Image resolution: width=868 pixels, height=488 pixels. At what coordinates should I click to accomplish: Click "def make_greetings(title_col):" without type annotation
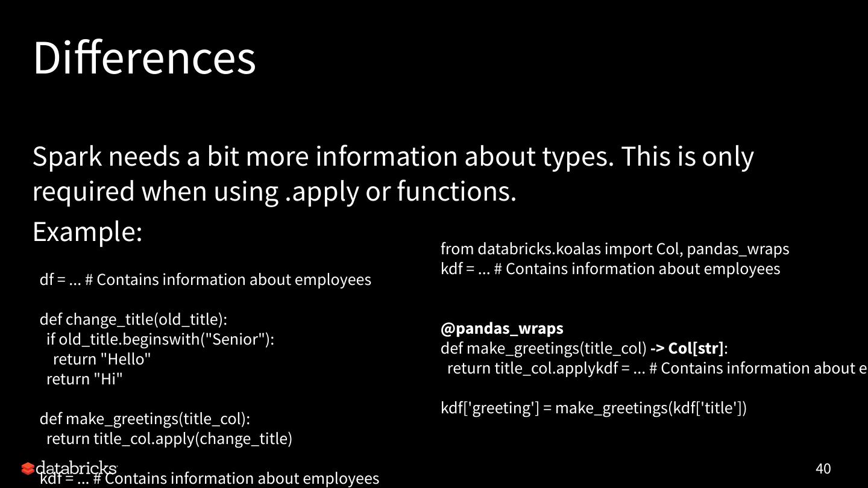tap(145, 419)
